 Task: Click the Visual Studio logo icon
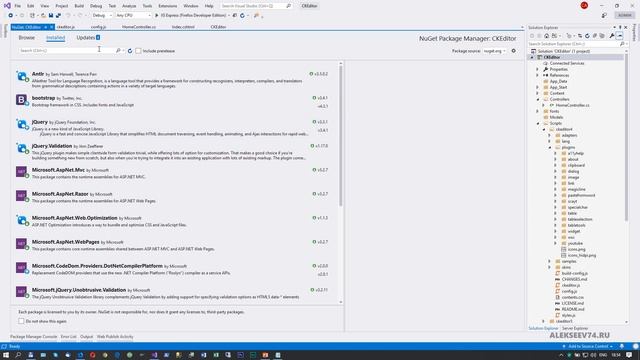(7, 6)
